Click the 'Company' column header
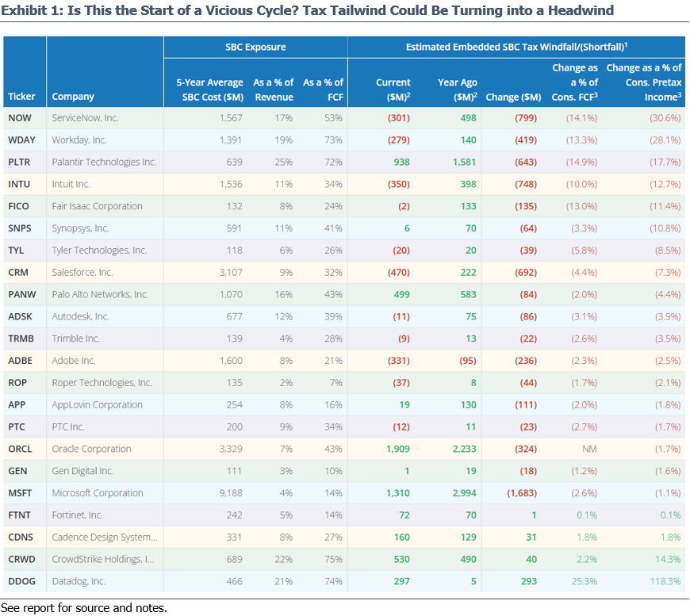The image size is (690, 616). point(73,97)
